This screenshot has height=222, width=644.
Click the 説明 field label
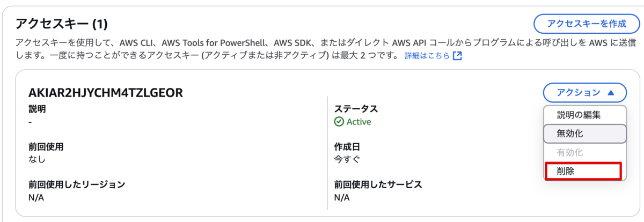[x=37, y=109]
